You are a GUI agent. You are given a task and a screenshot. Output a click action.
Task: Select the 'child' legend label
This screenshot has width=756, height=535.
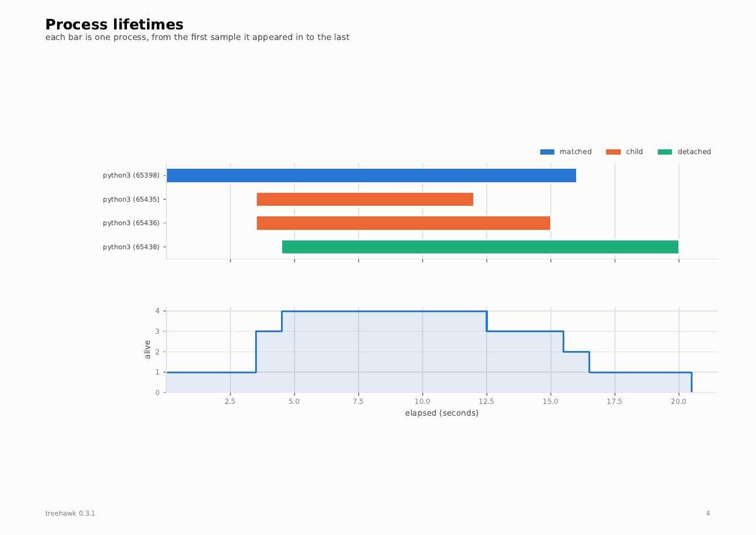[x=634, y=152]
